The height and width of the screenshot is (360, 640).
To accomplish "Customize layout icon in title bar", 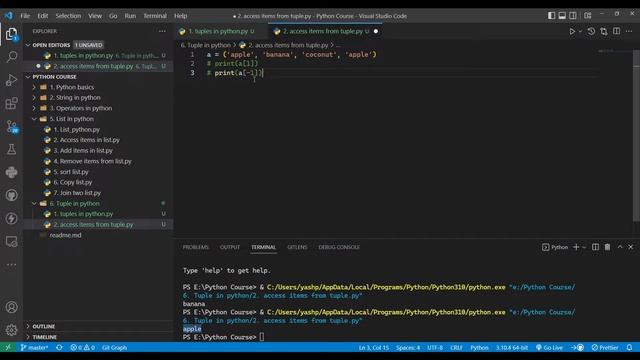I will click(x=588, y=16).
